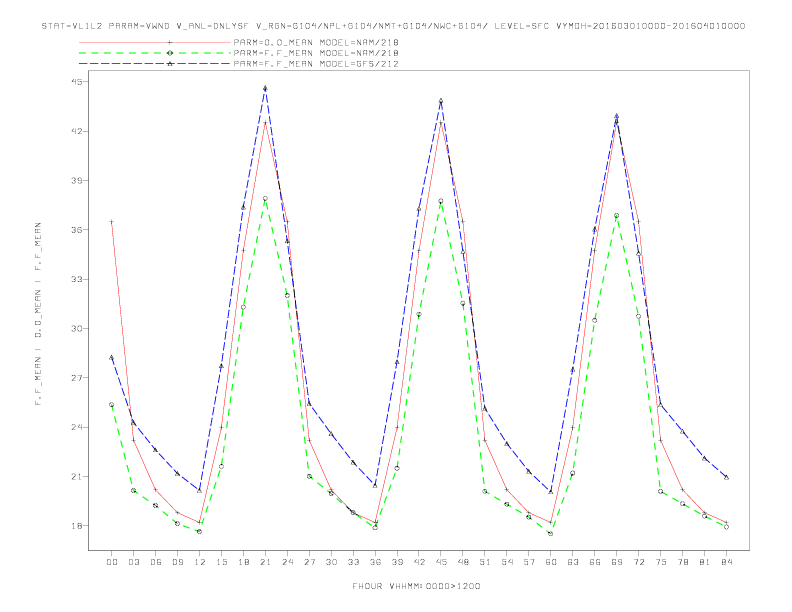Click y-axis tick label 30
The height and width of the screenshot is (612, 792).
click(76, 329)
